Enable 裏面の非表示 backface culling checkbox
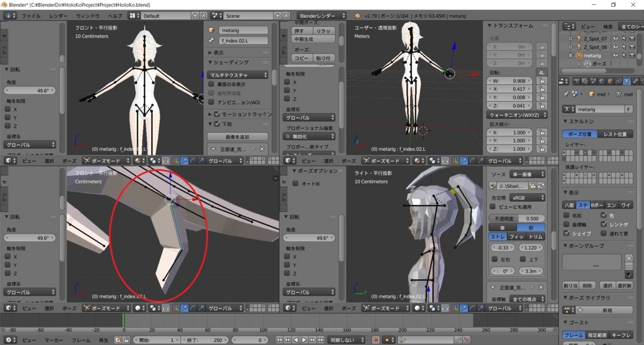This screenshot has height=345, width=644. tap(211, 84)
